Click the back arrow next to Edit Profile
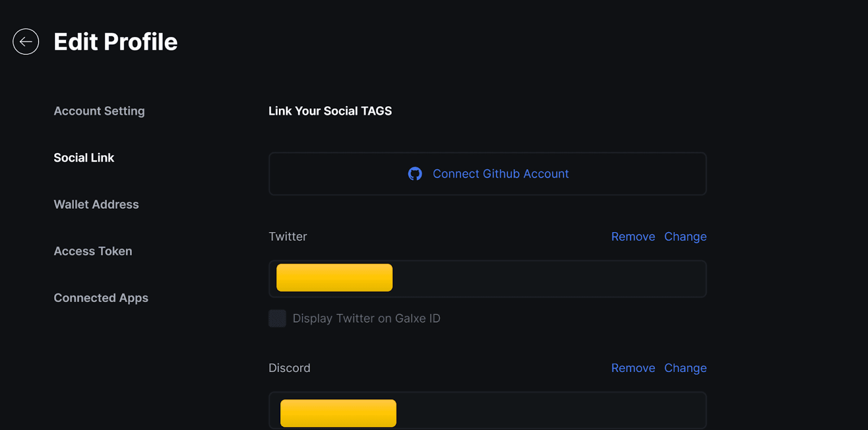This screenshot has width=868, height=430. 26,42
